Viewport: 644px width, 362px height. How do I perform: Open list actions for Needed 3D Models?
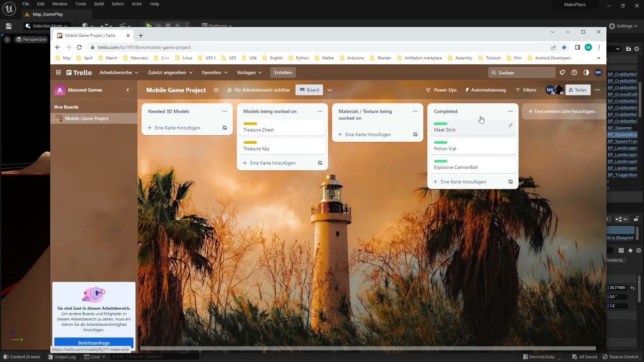coord(224,111)
